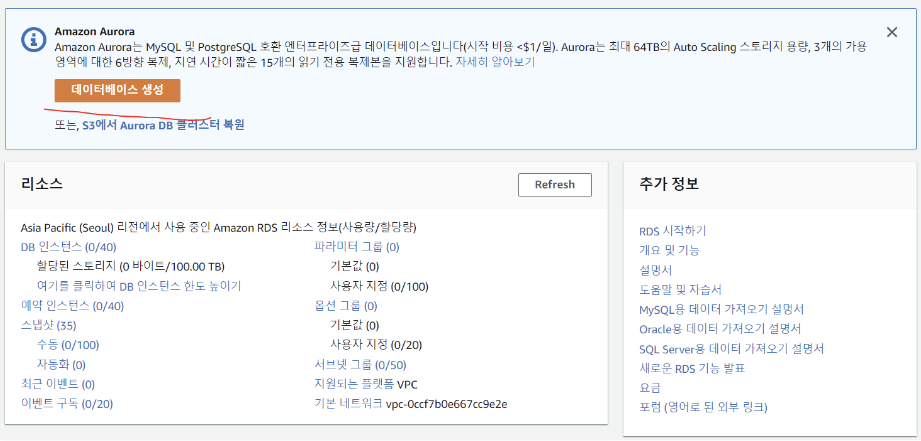Click 할당된 스토리지 (0 바이트/100.00 TB) text

[130, 267]
